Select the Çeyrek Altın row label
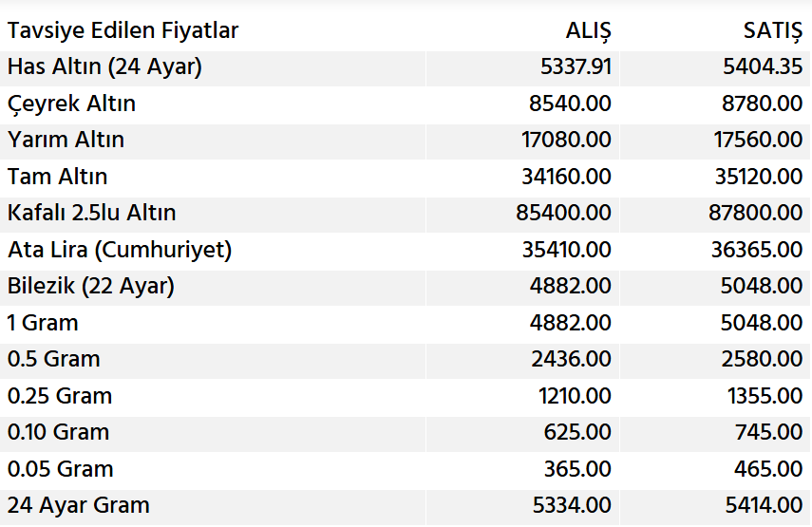812x527 pixels. [72, 104]
